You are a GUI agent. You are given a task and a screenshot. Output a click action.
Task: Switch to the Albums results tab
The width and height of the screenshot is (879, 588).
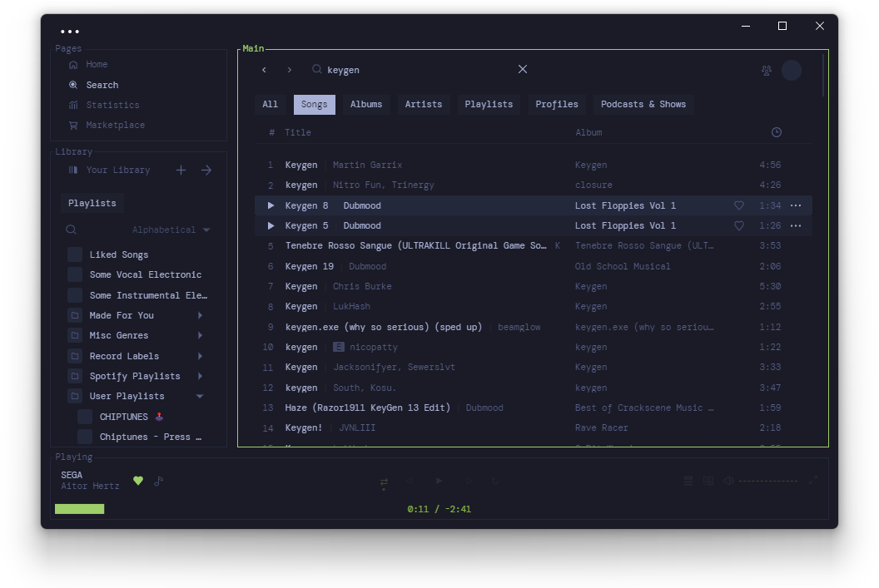(x=366, y=105)
